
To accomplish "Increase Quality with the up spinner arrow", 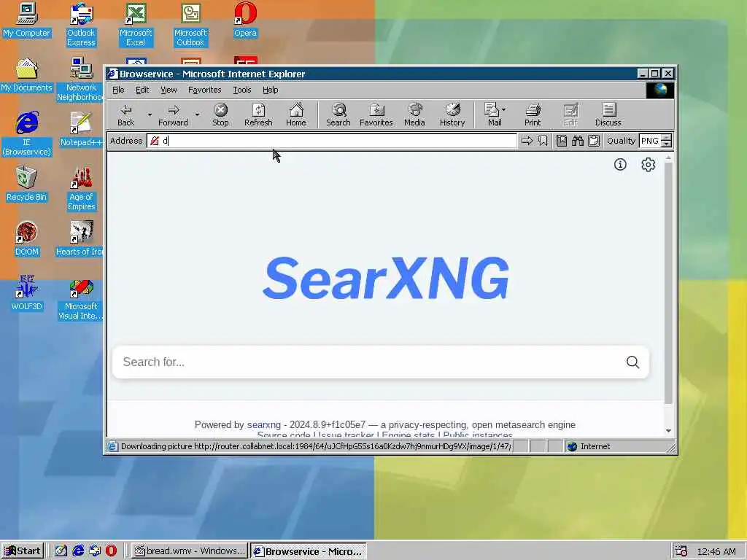I will (x=667, y=138).
